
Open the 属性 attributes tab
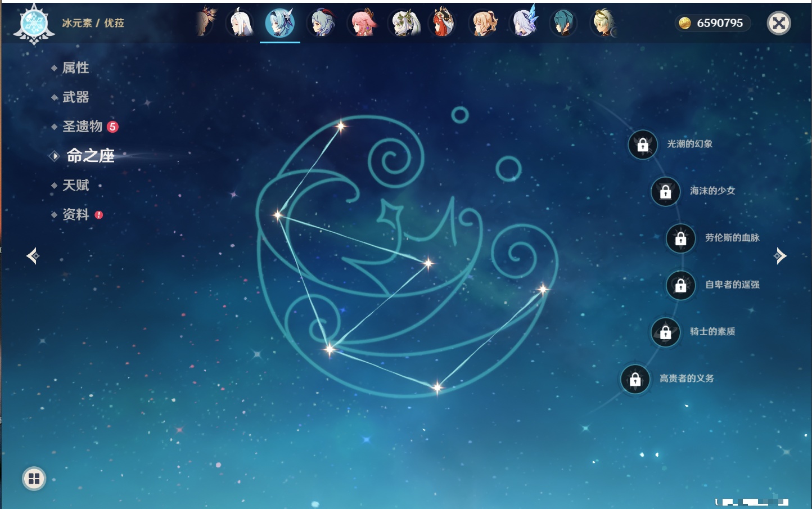(75, 68)
